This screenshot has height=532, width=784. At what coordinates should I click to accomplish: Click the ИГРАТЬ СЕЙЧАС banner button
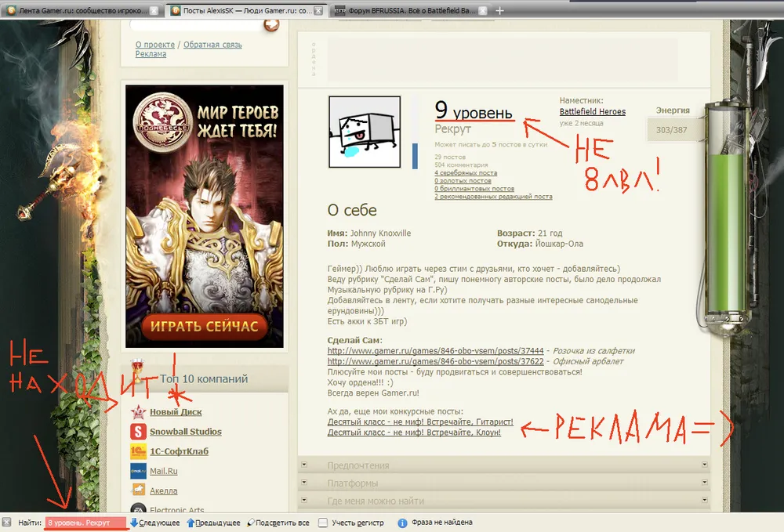tap(205, 326)
